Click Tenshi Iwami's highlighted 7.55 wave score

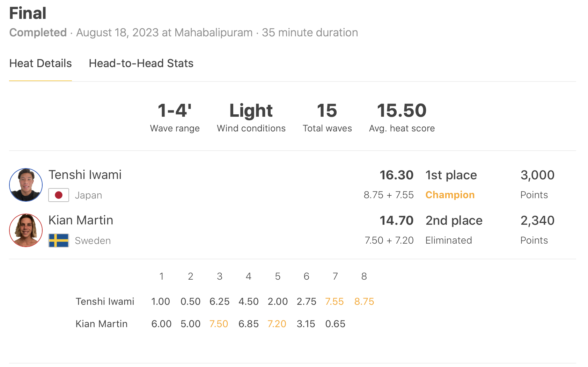tap(335, 301)
